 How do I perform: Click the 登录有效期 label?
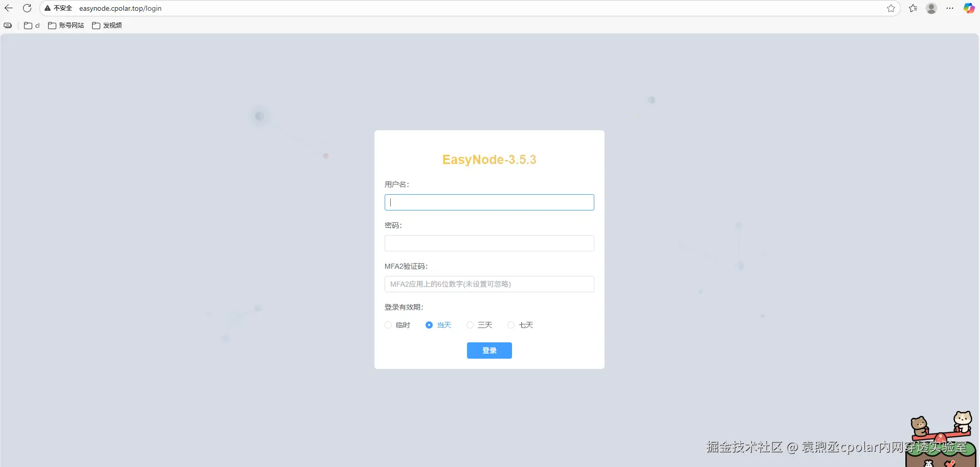tap(404, 307)
